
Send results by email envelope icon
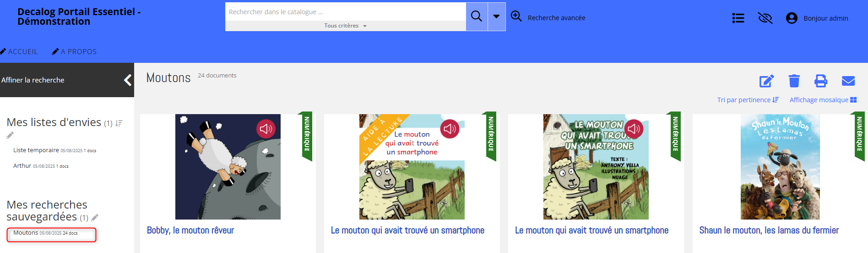pyautogui.click(x=848, y=81)
